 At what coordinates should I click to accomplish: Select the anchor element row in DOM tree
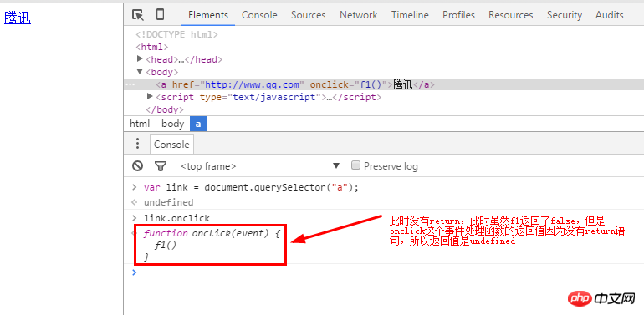pyautogui.click(x=384, y=84)
